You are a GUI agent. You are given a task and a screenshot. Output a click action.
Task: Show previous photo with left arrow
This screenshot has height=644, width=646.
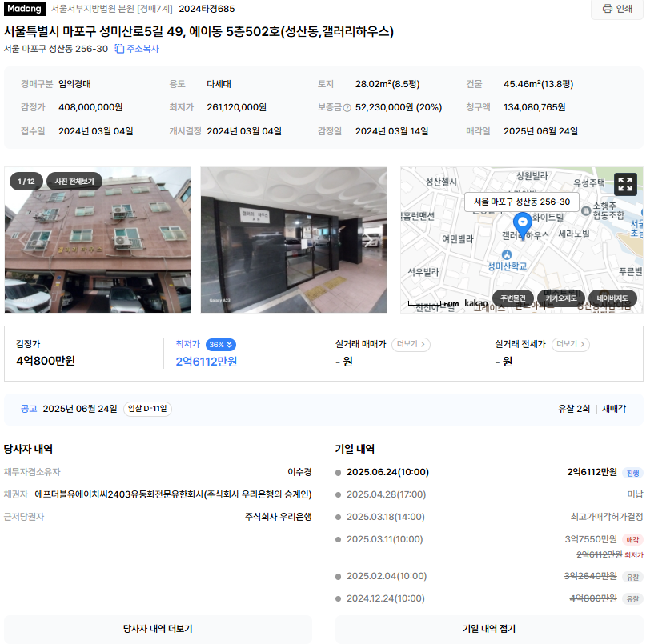[22, 240]
